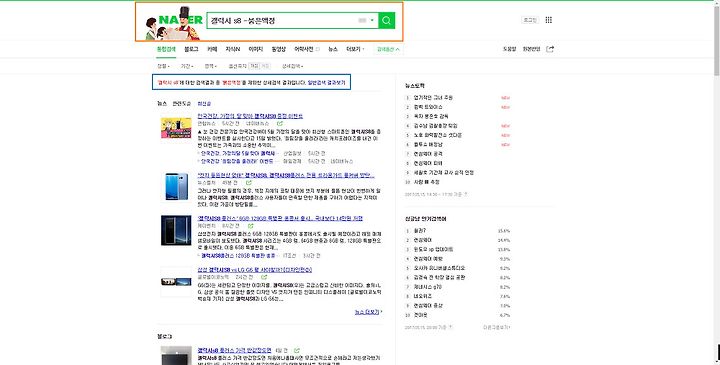Switch to the 블로그 tab
The height and width of the screenshot is (365, 720).
pos(191,49)
